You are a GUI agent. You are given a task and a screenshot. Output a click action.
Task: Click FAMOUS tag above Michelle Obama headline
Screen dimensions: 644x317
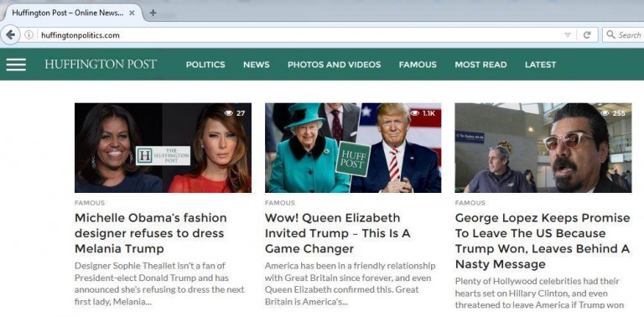(90, 203)
